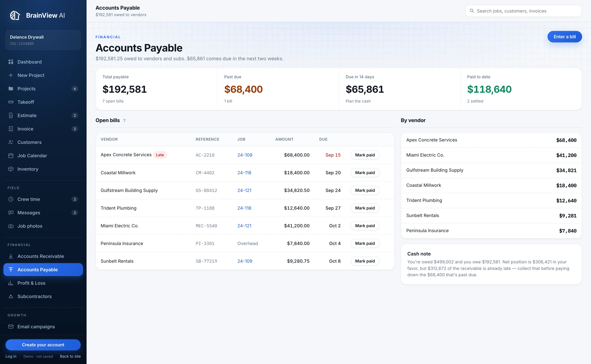591x364 pixels.
Task: Click the Invoice receipt icon
Action: point(11,129)
